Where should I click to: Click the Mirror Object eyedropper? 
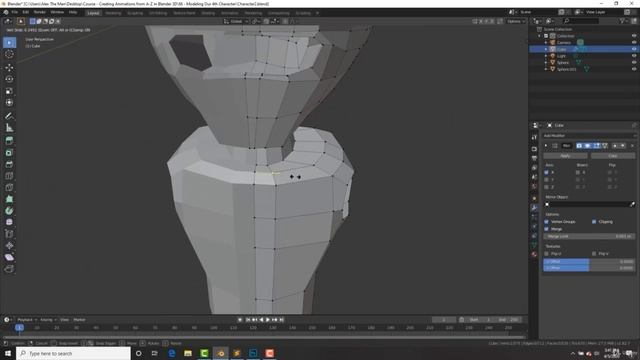click(632, 204)
